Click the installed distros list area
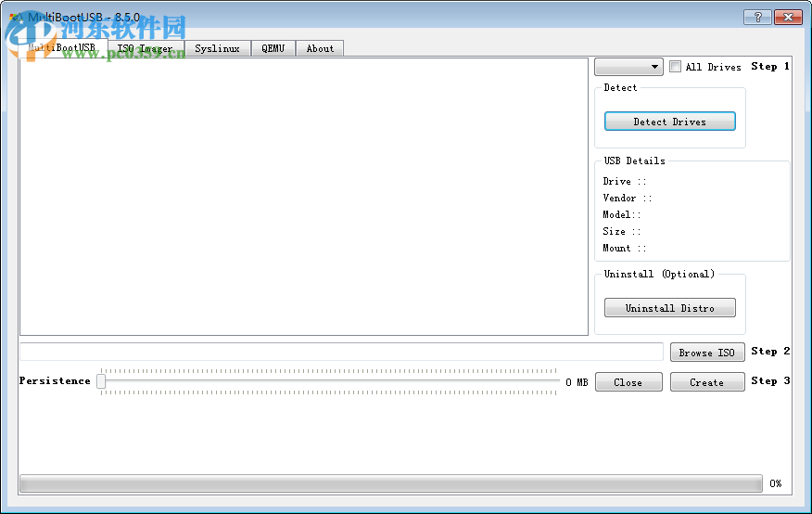 coord(304,197)
